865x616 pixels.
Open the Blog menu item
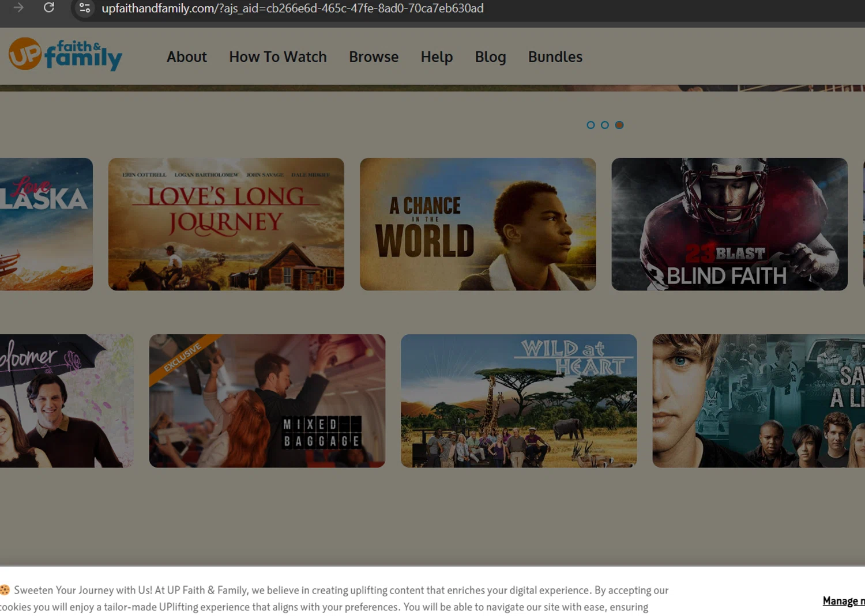click(x=490, y=57)
